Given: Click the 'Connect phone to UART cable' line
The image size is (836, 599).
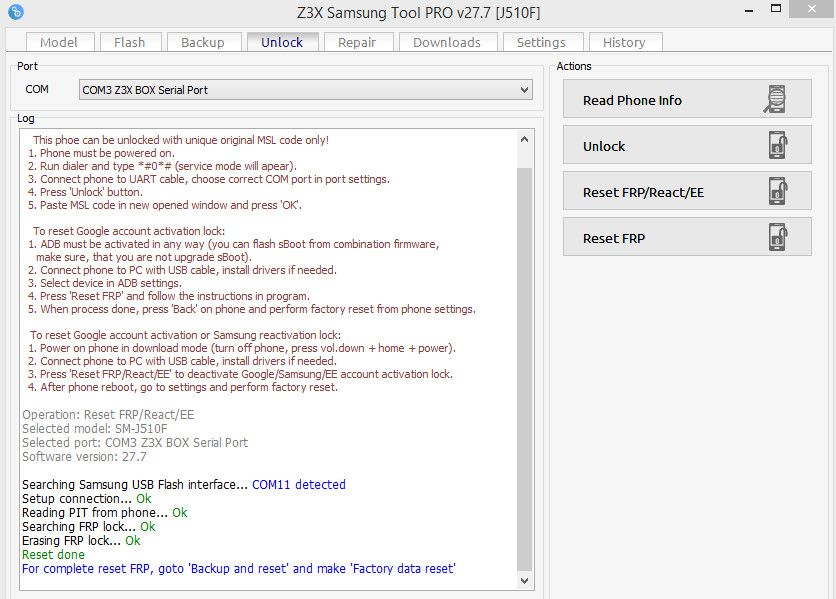Looking at the screenshot, I should [x=209, y=179].
